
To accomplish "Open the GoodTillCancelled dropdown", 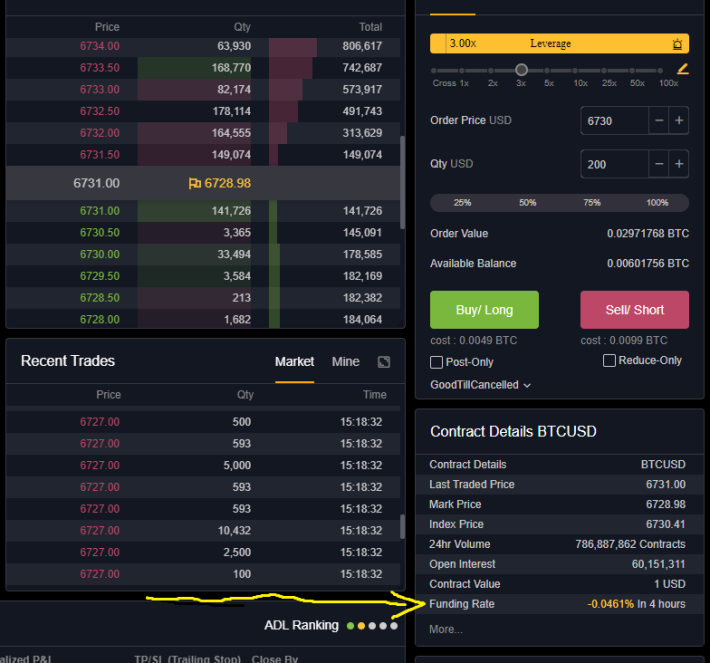I will 480,385.
